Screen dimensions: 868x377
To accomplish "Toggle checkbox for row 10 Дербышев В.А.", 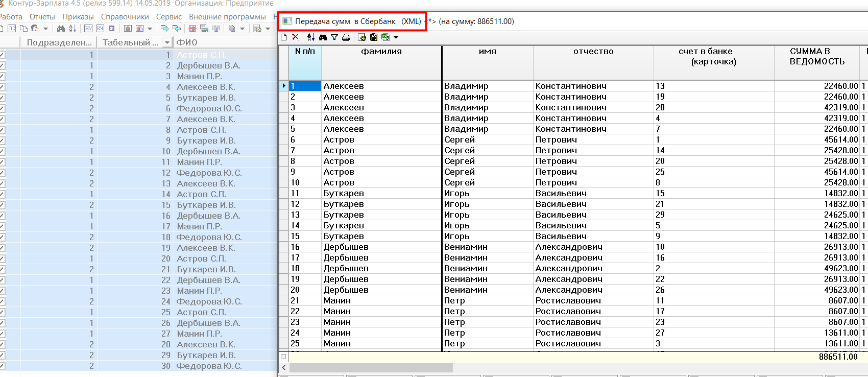I will pyautogui.click(x=2, y=151).
